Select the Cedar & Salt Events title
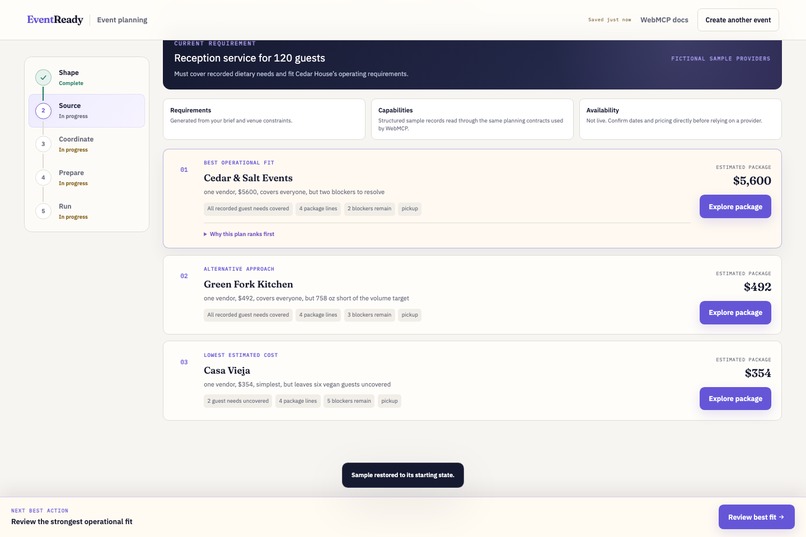The width and height of the screenshot is (806, 537). (248, 178)
